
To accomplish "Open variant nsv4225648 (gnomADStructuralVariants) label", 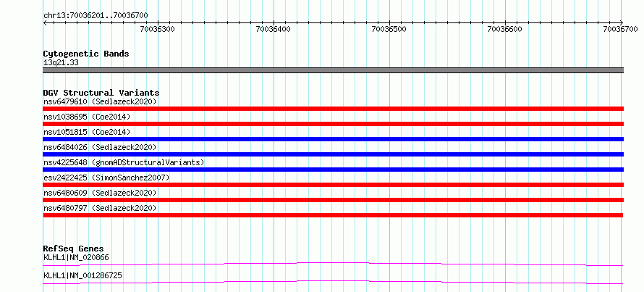I will click(124, 162).
